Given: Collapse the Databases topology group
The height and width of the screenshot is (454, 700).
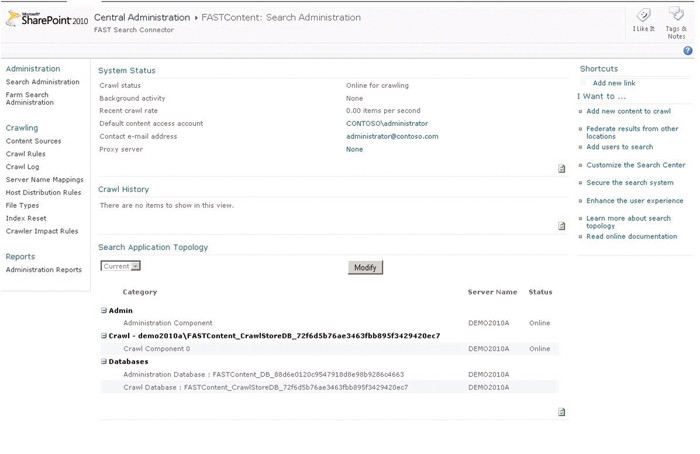Looking at the screenshot, I should [104, 362].
